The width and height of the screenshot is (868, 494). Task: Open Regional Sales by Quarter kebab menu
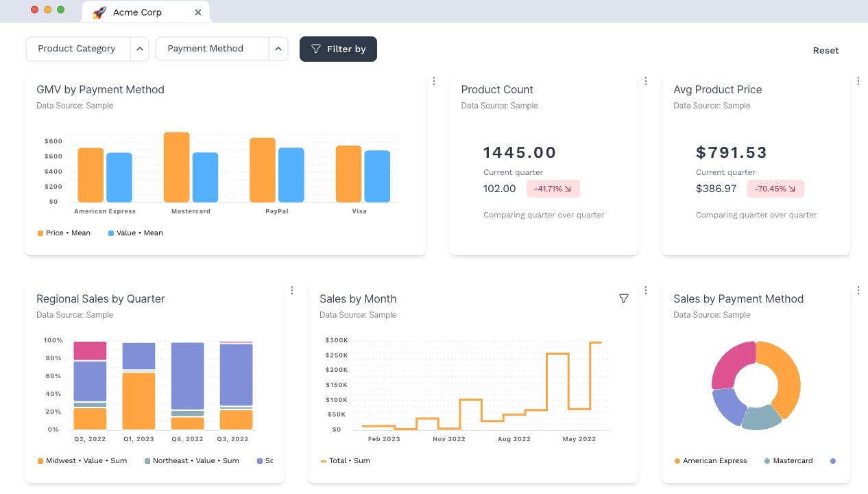click(x=292, y=290)
